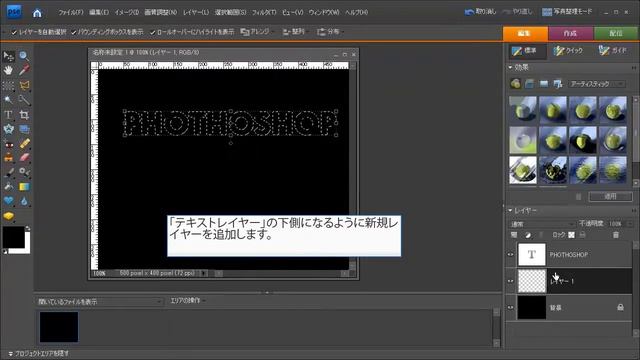Select the Magnetic Lasso tool
The height and width of the screenshot is (360, 640).
24,85
